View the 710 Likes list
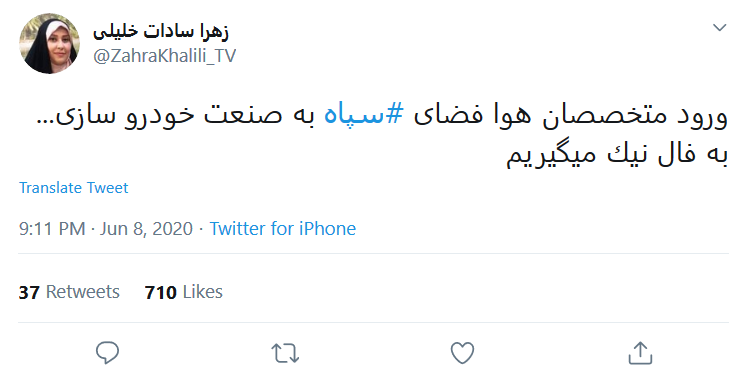Image resolution: width=748 pixels, height=383 pixels. pyautogui.click(x=184, y=292)
